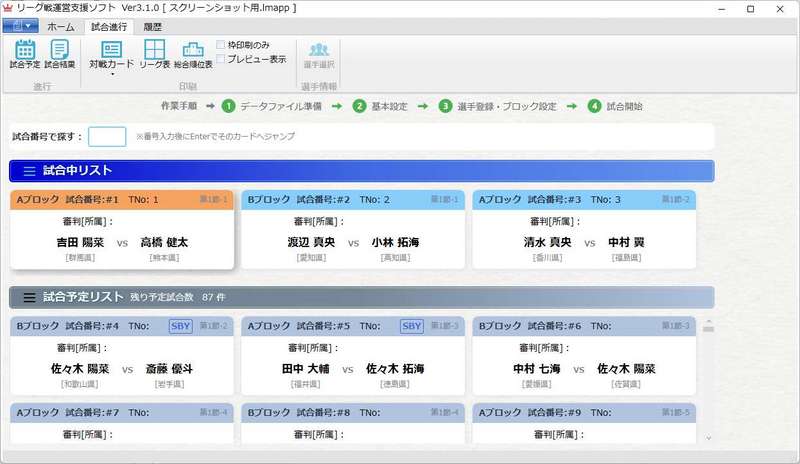The image size is (800, 464).
Task: Toggle SBY badge on match #4 card
Action: tap(181, 326)
